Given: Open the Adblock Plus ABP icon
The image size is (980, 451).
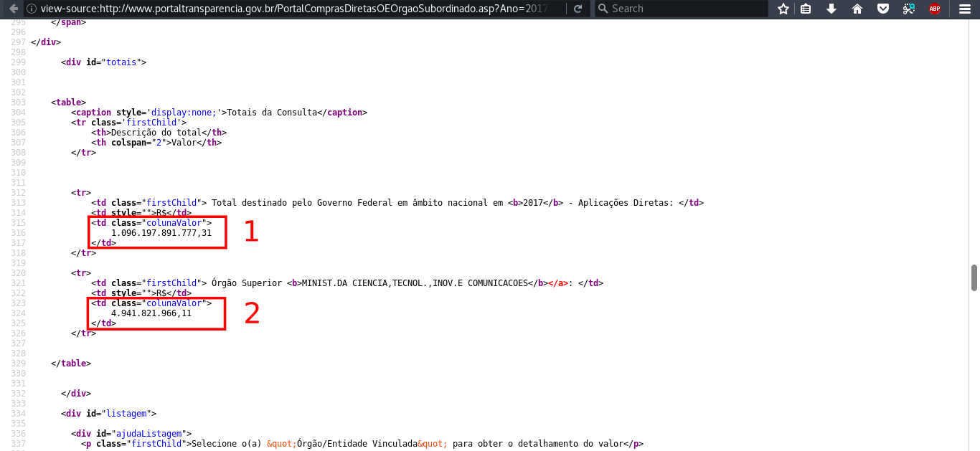Looking at the screenshot, I should coord(935,9).
